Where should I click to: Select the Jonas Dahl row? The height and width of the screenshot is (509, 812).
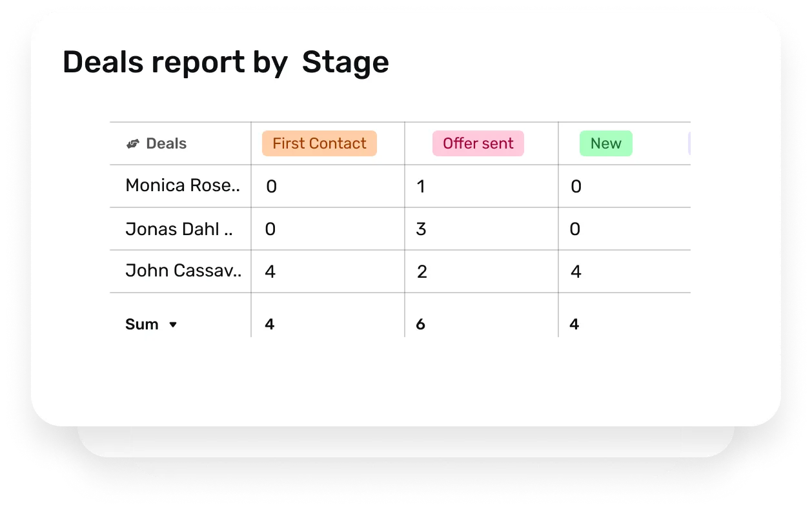181,229
